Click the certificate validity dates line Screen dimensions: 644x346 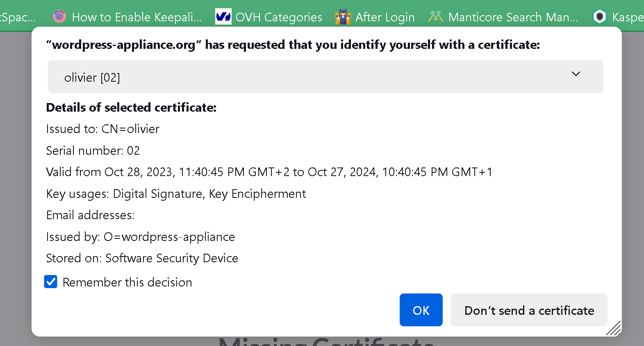click(x=269, y=172)
